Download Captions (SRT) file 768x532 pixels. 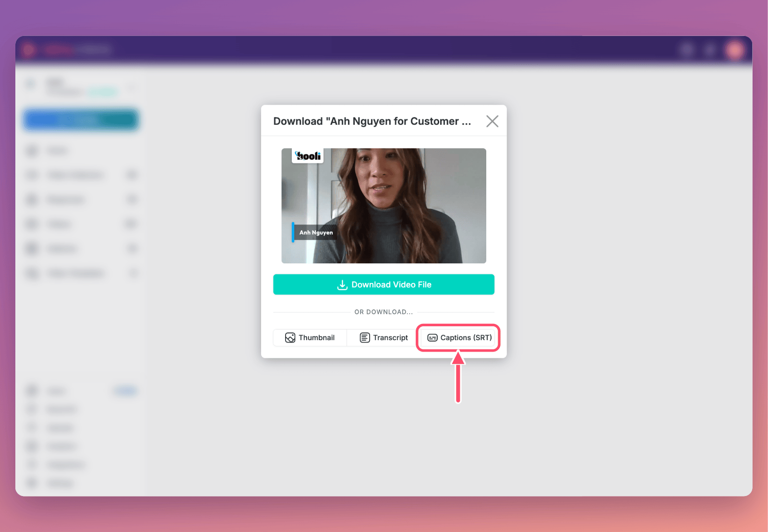click(458, 338)
